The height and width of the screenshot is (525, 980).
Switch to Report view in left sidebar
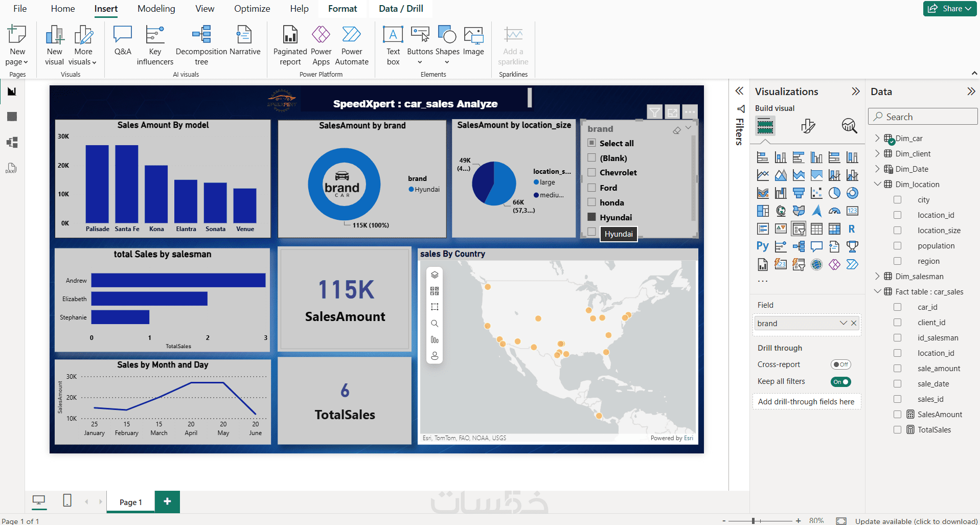12,92
